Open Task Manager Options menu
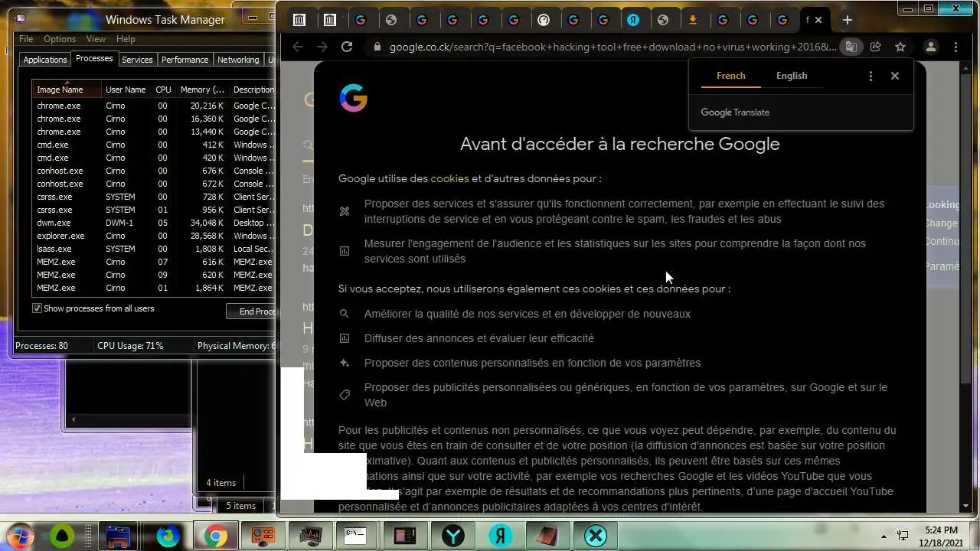The width and height of the screenshot is (980, 551). point(59,39)
